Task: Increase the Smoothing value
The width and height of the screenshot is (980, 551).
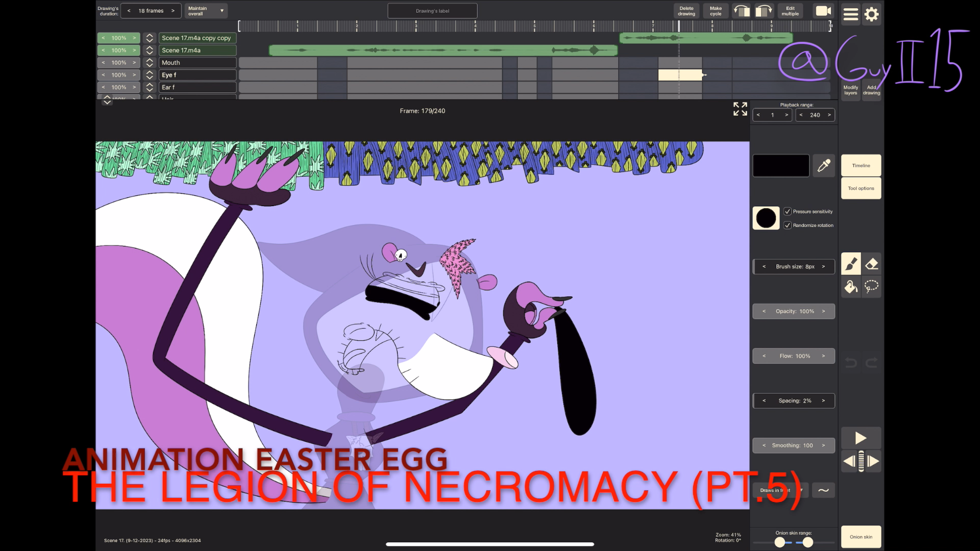Action: pos(823,445)
